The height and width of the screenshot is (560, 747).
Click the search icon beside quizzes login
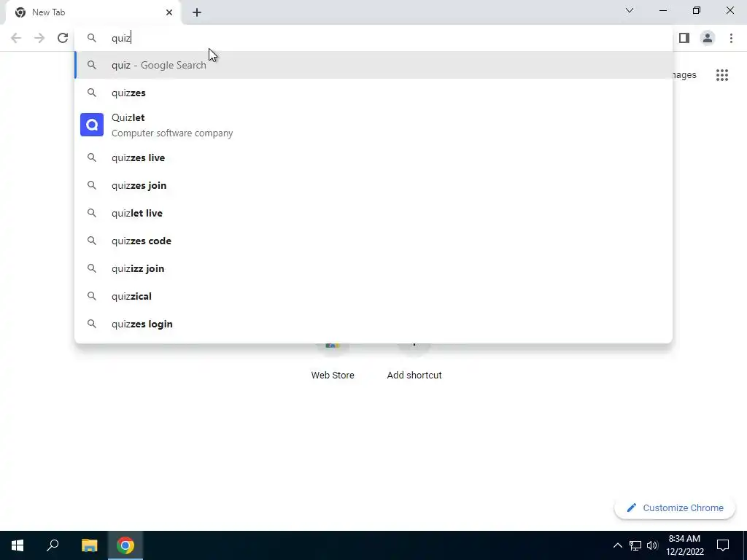coord(92,324)
